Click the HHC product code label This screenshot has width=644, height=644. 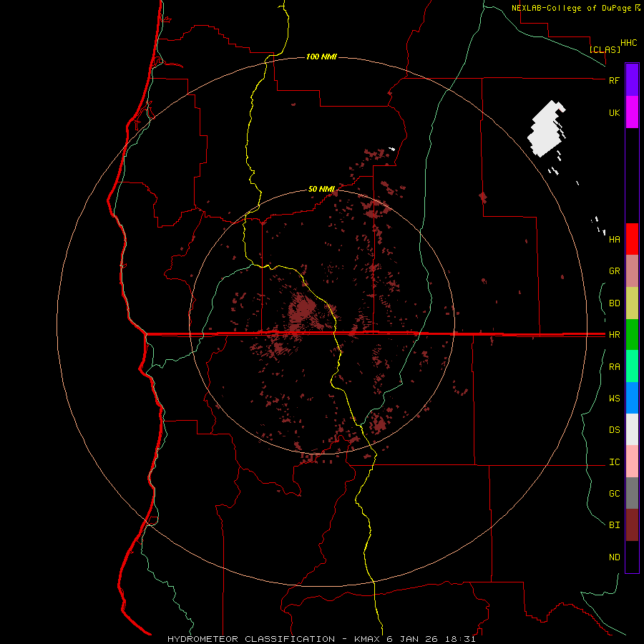click(x=628, y=43)
